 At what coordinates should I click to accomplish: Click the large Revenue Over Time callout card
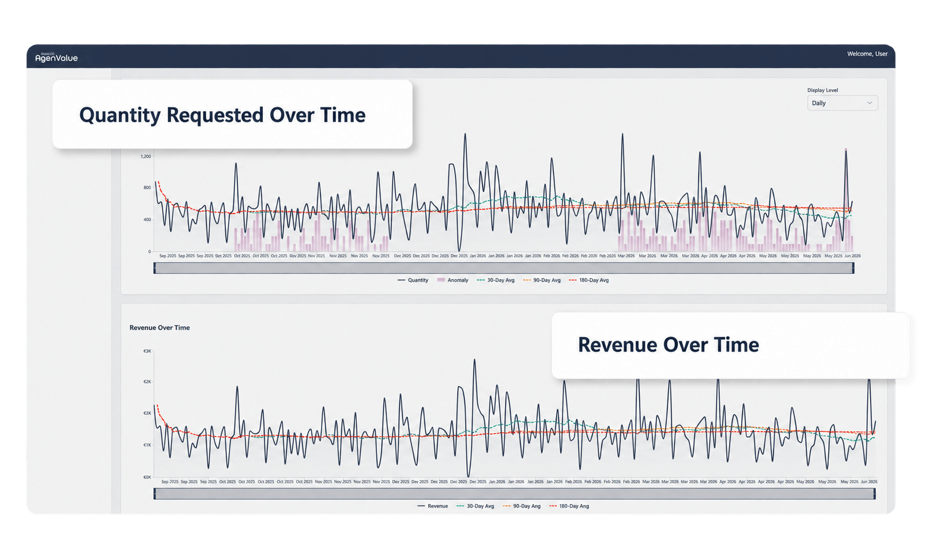point(731,345)
